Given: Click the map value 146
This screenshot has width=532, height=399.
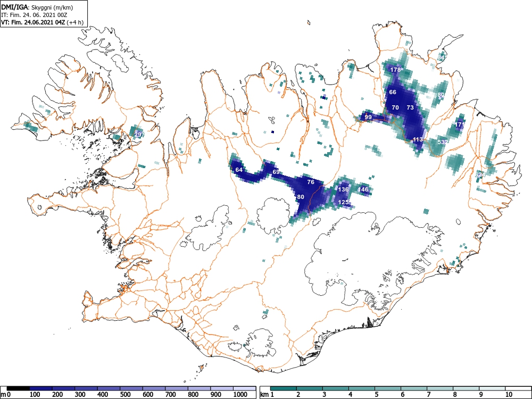Looking at the screenshot, I should [x=363, y=189].
